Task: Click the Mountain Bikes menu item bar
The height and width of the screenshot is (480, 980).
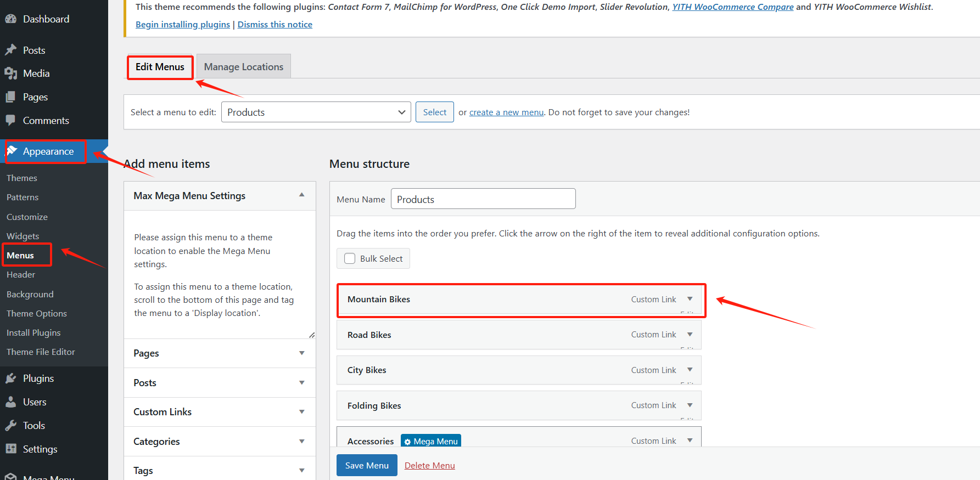Action: pyautogui.click(x=519, y=299)
